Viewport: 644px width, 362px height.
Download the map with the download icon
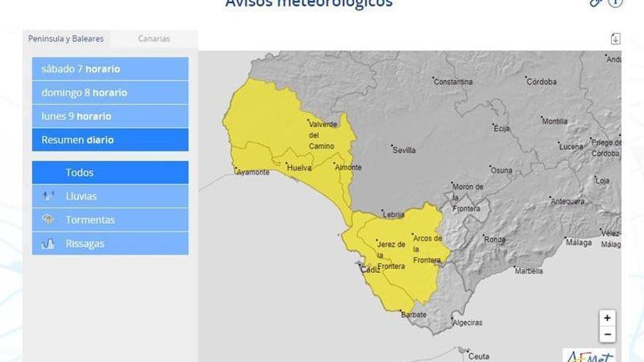click(x=615, y=39)
